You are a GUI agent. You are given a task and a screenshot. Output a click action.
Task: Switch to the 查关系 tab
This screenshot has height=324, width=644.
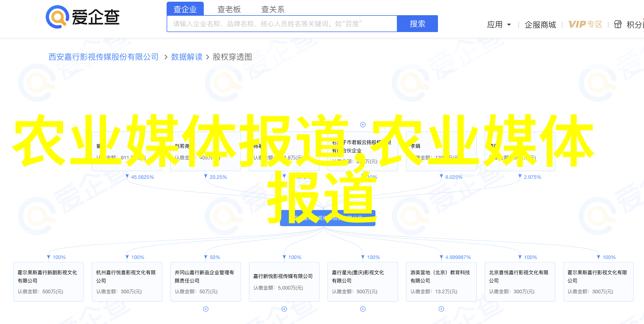(273, 9)
